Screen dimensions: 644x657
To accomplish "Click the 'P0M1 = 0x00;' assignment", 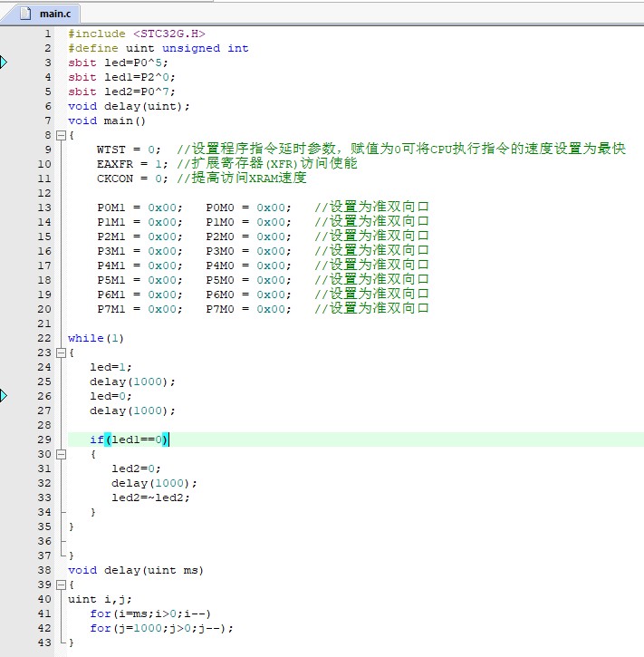I will click(139, 208).
